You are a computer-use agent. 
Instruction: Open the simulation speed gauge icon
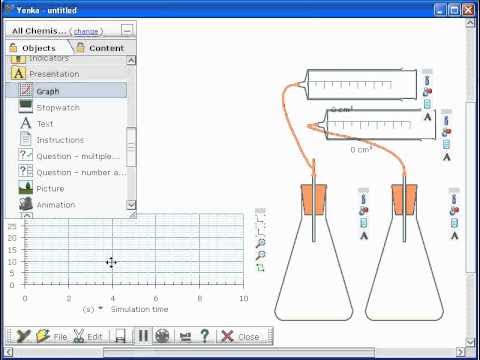(185, 336)
